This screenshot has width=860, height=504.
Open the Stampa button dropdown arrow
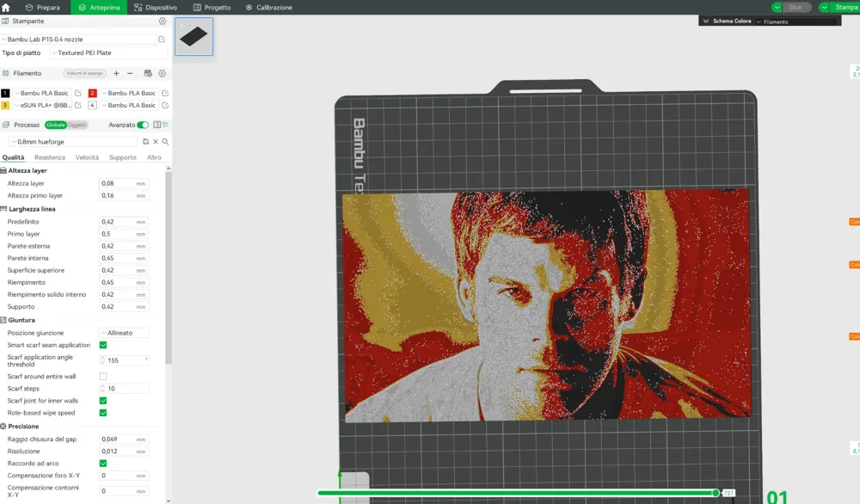[824, 7]
